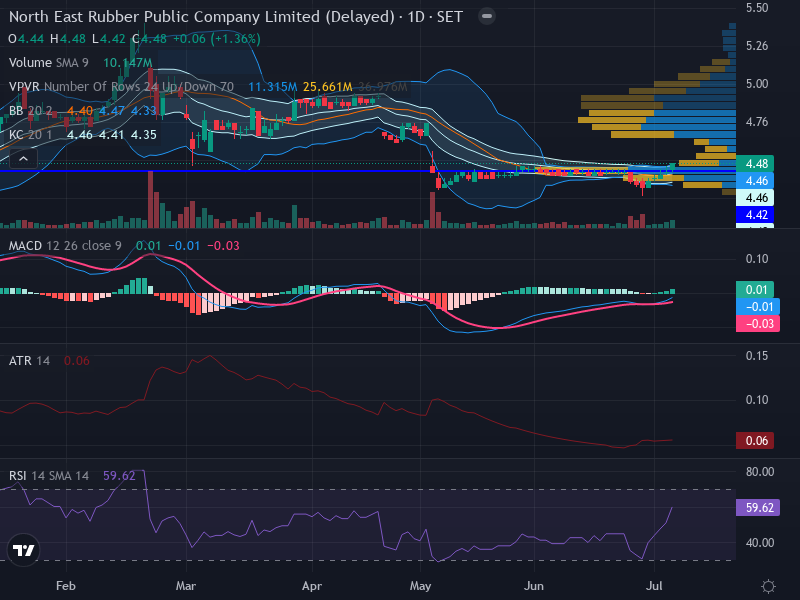The width and height of the screenshot is (800, 600).
Task: Click ATR 0.10 scale label
Action: (x=757, y=399)
